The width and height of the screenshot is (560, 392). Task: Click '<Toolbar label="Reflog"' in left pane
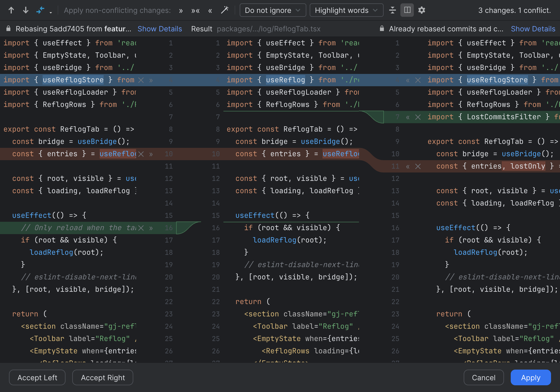tap(80, 339)
